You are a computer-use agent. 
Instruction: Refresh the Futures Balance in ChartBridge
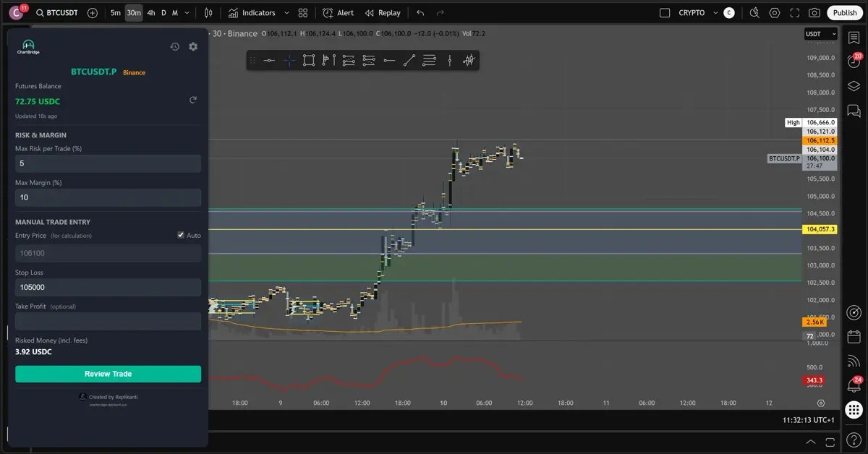pos(193,100)
